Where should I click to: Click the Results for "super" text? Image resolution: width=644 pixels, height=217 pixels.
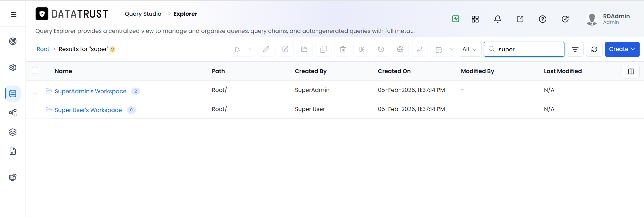[x=84, y=49]
